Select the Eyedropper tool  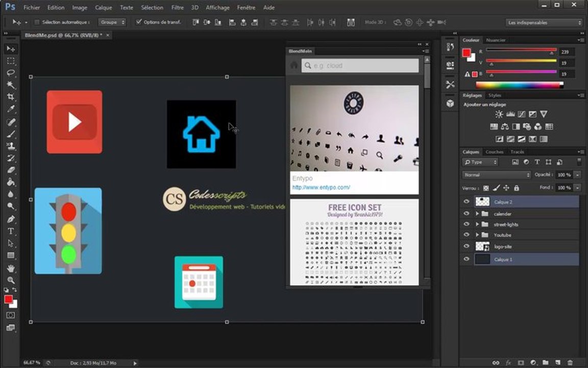pyautogui.click(x=11, y=109)
